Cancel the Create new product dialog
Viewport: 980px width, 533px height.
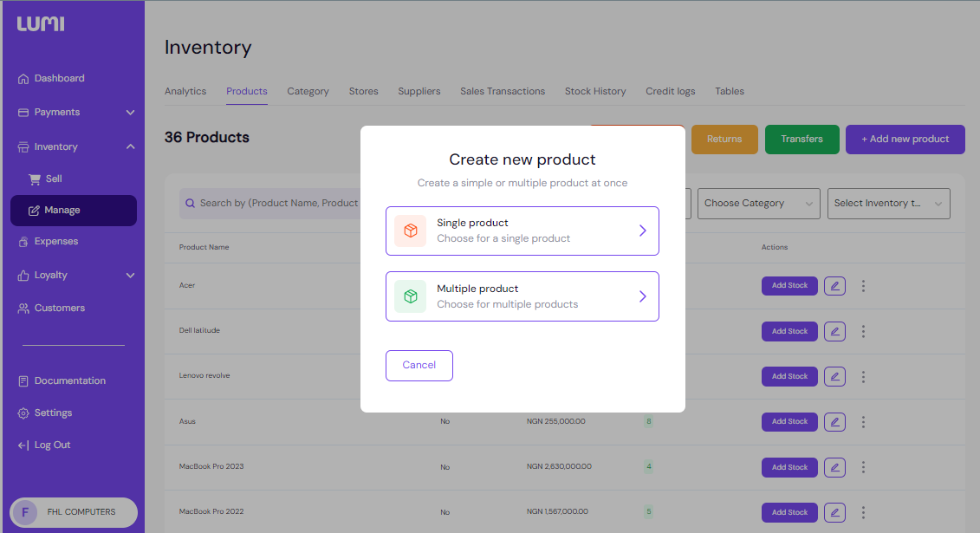click(x=419, y=365)
